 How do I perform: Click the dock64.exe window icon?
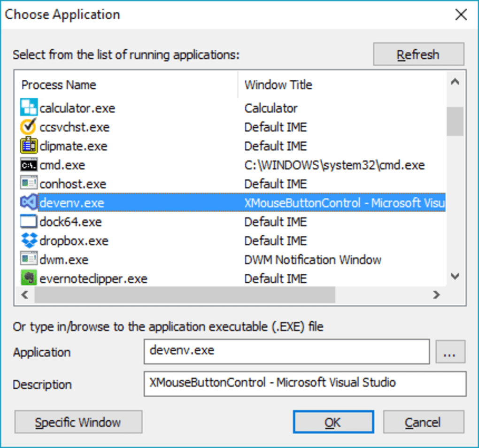[x=28, y=221]
